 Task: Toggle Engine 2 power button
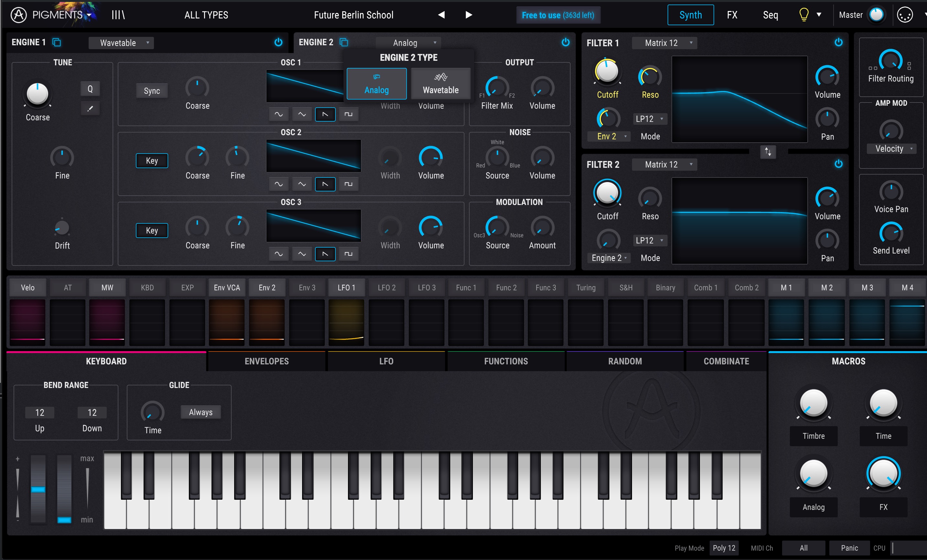[565, 42]
